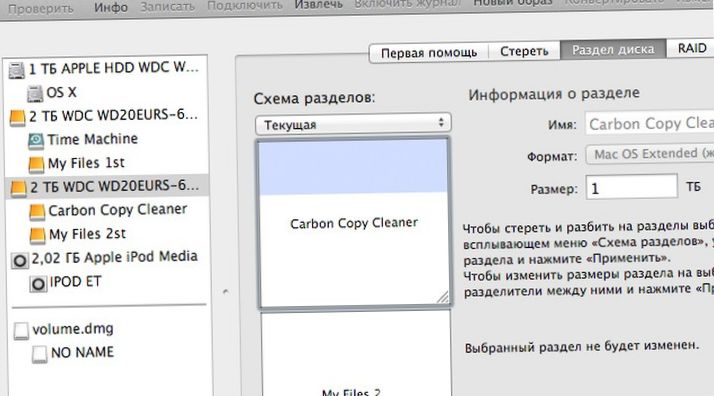This screenshot has width=714, height=396.
Task: Switch to the Стереть tab
Action: pos(524,51)
